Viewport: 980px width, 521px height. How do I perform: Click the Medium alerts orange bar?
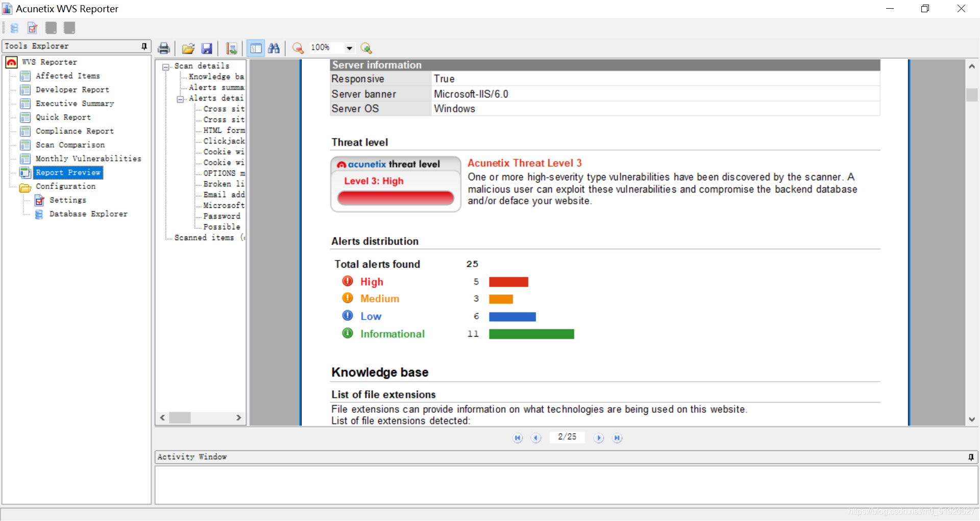coord(501,299)
